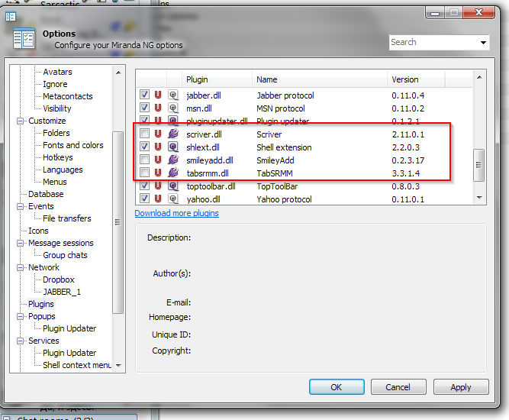The width and height of the screenshot is (509, 420).
Task: Select the Avatars tree item
Action: (57, 72)
